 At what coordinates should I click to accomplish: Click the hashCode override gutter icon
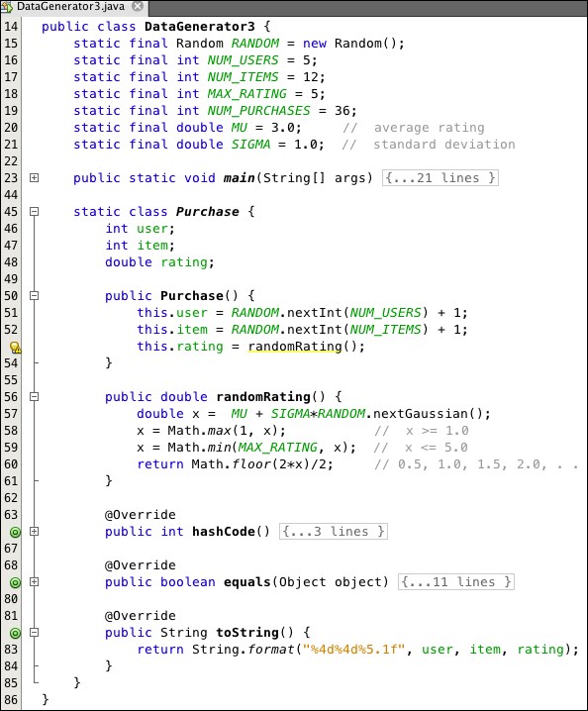coord(15,532)
